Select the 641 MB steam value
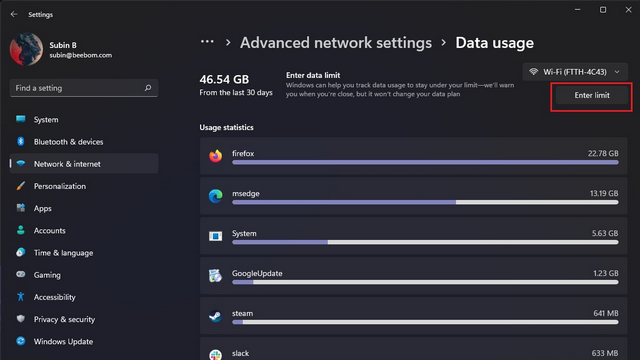This screenshot has height=360, width=640. pos(606,313)
